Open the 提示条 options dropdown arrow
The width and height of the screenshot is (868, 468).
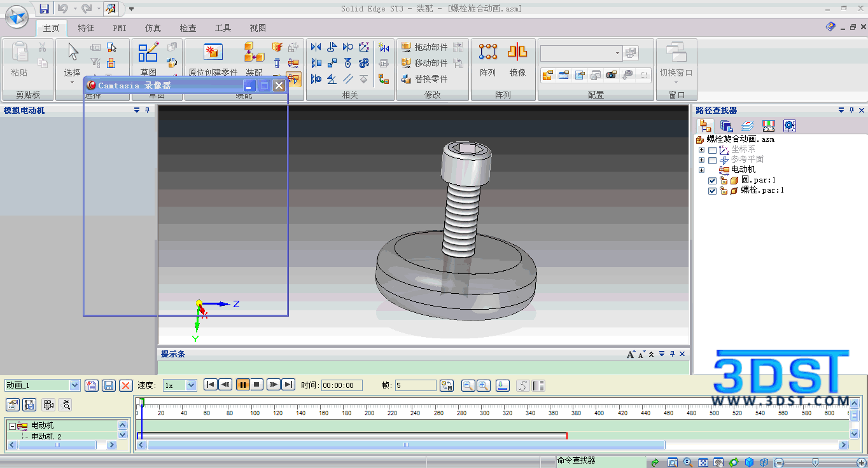click(662, 354)
